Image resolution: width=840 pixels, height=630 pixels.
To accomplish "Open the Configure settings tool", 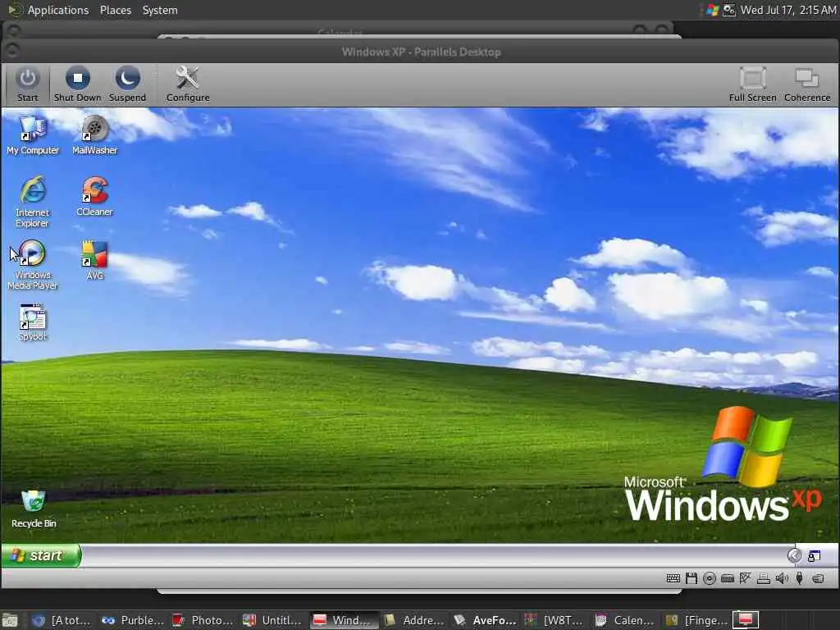I will point(188,84).
